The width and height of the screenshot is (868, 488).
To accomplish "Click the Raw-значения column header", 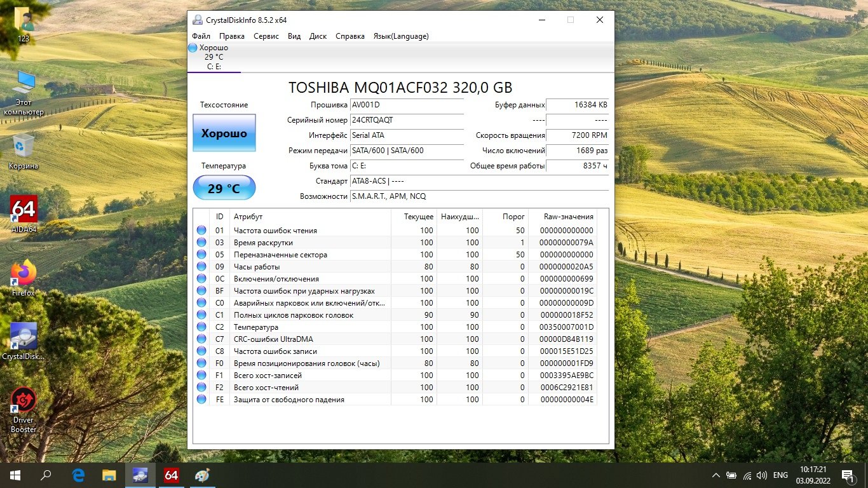I will pyautogui.click(x=562, y=217).
